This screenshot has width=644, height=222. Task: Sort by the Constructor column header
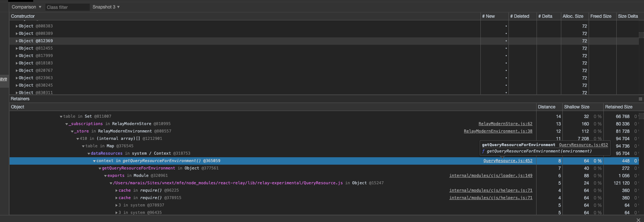coord(244,16)
